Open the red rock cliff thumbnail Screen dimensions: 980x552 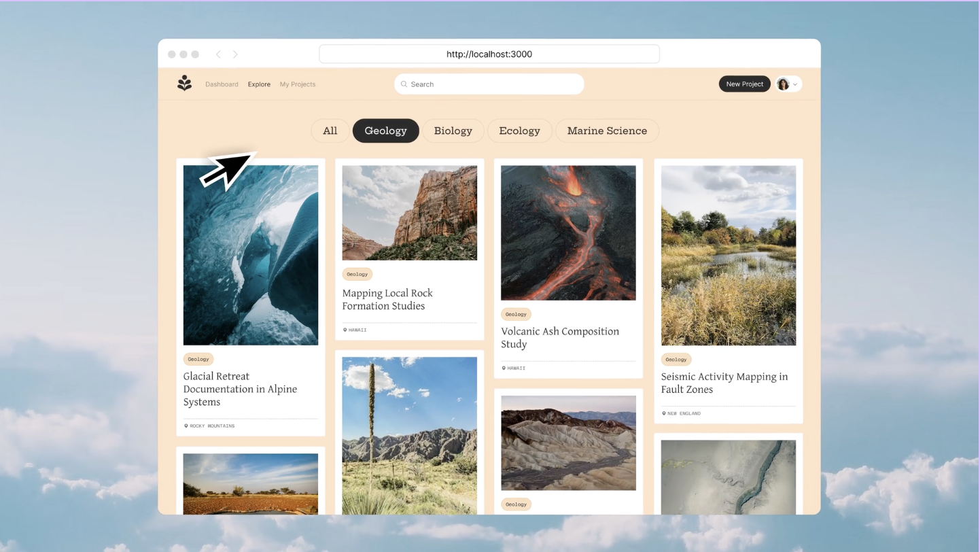[x=410, y=213]
